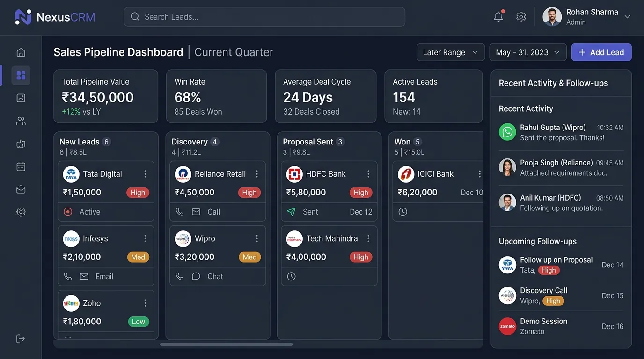Open the Active Leads 154 card
The image size is (644, 359).
[x=433, y=96]
